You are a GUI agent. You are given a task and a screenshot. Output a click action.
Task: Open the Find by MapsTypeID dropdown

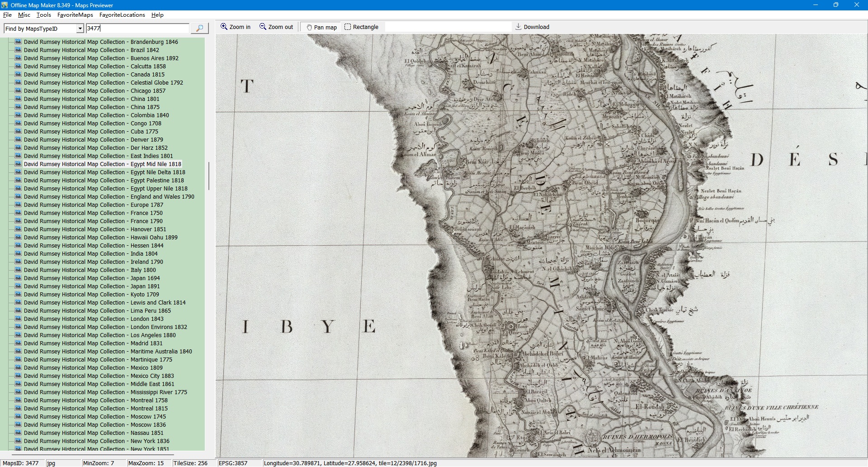[80, 29]
